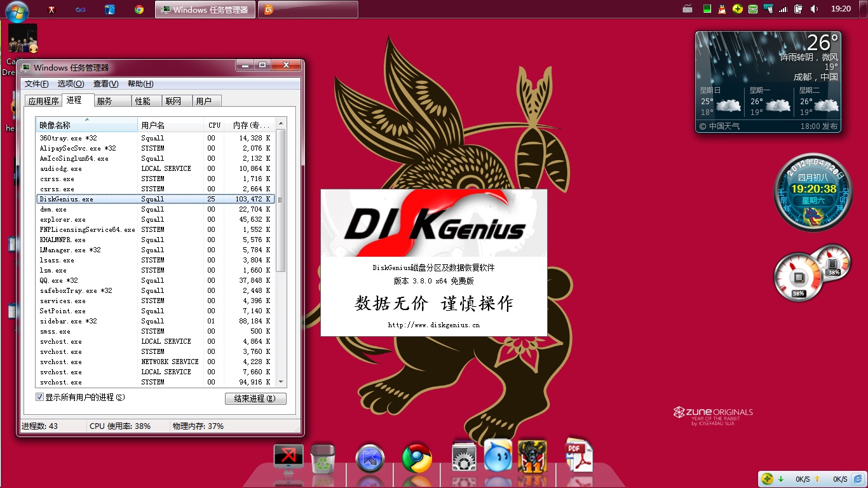Image resolution: width=868 pixels, height=488 pixels.
Task: Click the process list scroll-down arrow
Action: coord(281,382)
